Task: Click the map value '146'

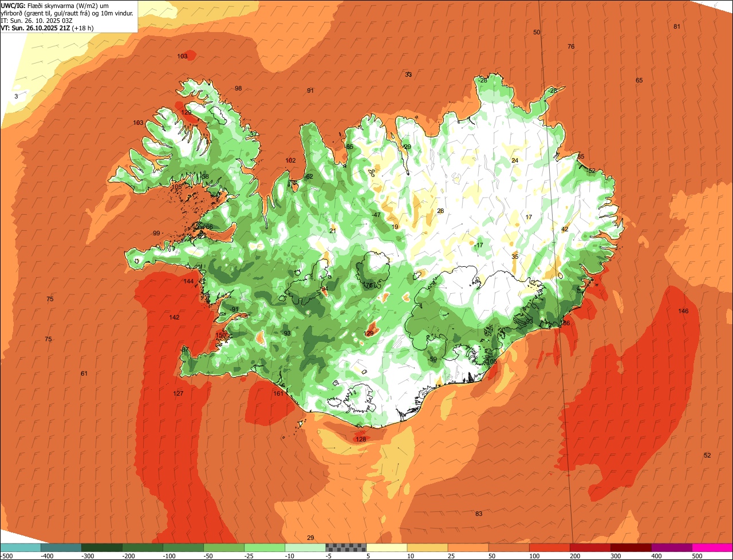Action: pyautogui.click(x=683, y=311)
